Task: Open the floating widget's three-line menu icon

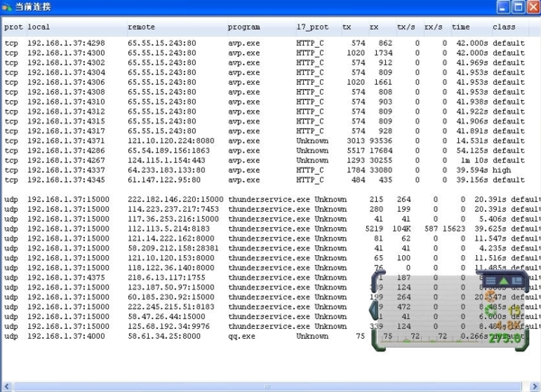Action: (x=491, y=281)
